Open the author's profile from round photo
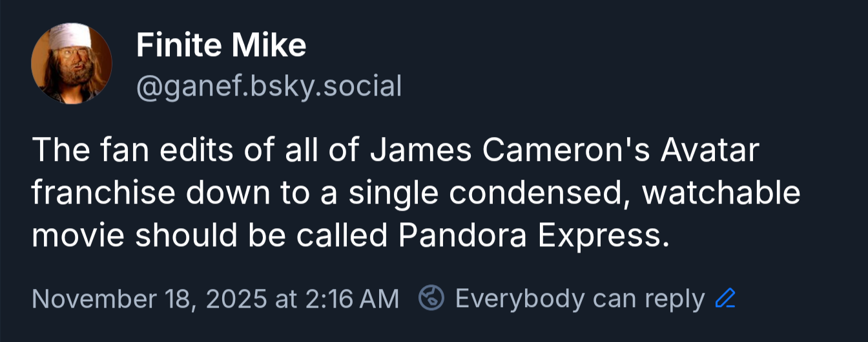This screenshot has height=342, width=868. tap(71, 63)
